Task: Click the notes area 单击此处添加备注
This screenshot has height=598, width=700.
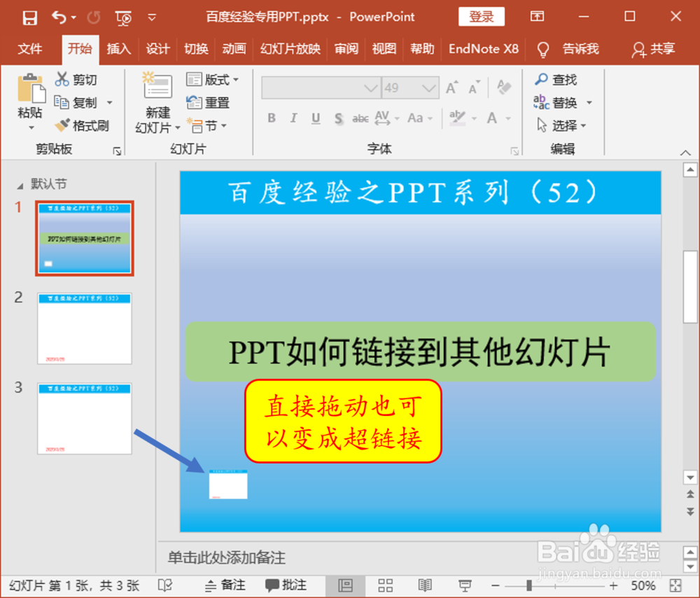Action: pyautogui.click(x=226, y=558)
